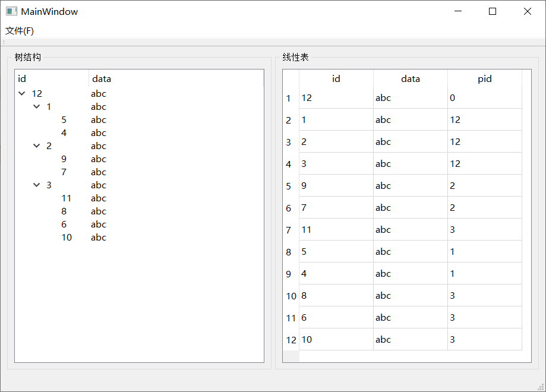Select tree item 6
Image resolution: width=546 pixels, height=392 pixels.
(64, 224)
